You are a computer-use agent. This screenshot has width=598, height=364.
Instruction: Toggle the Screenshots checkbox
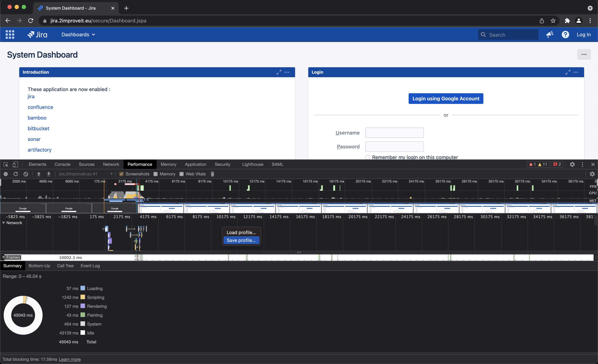(x=121, y=174)
